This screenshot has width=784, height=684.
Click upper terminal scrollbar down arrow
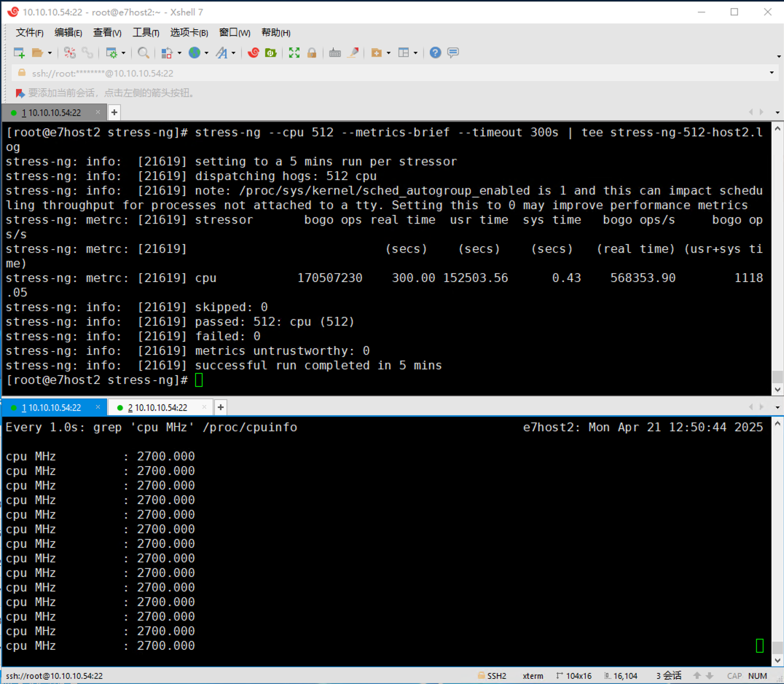point(777,390)
